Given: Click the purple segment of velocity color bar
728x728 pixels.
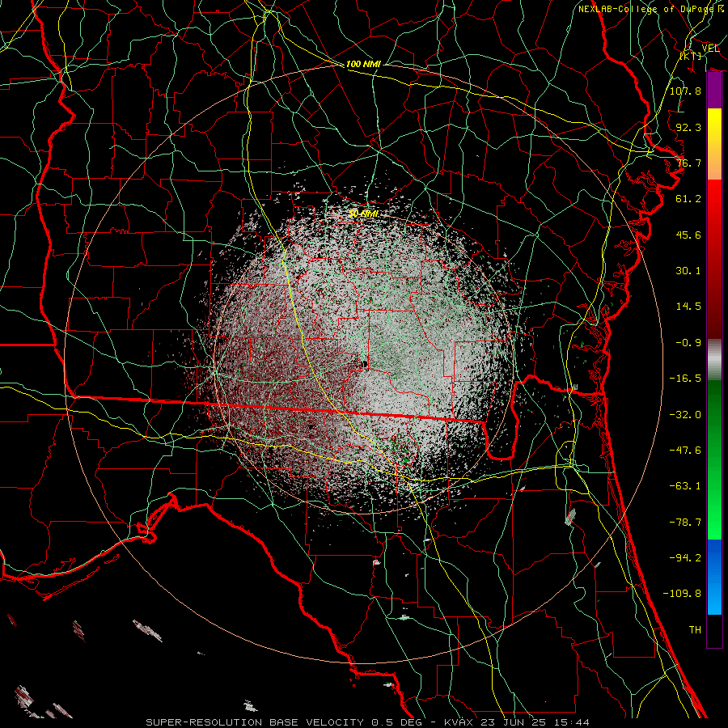Looking at the screenshot, I should point(714,91).
